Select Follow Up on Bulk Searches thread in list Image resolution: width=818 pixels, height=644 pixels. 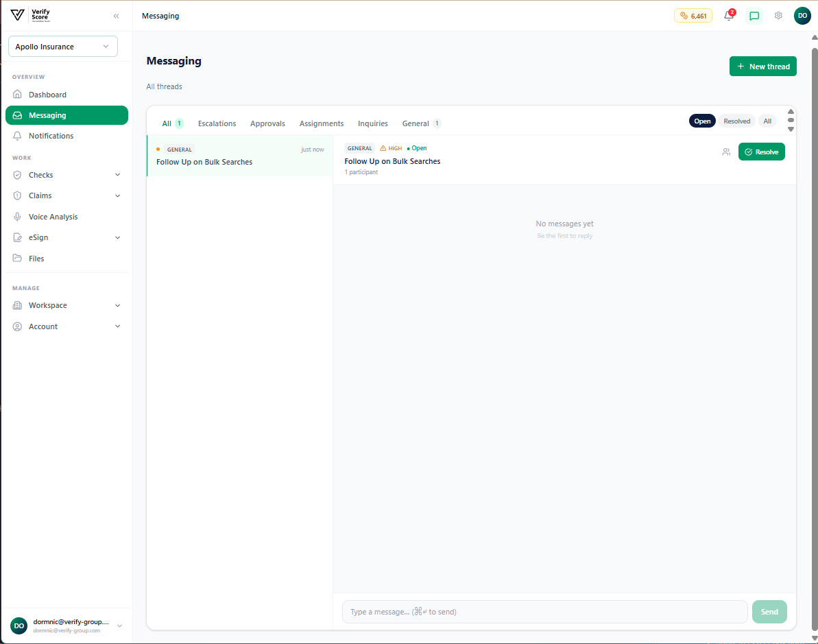240,156
